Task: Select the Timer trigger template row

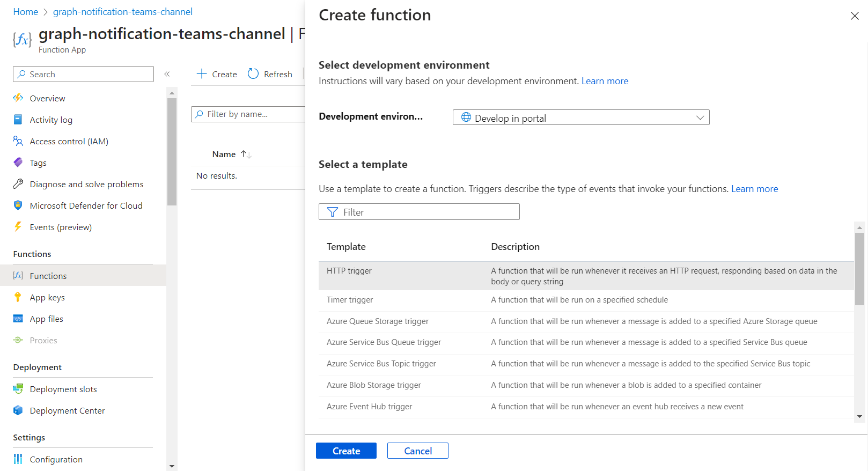Action: tap(350, 300)
